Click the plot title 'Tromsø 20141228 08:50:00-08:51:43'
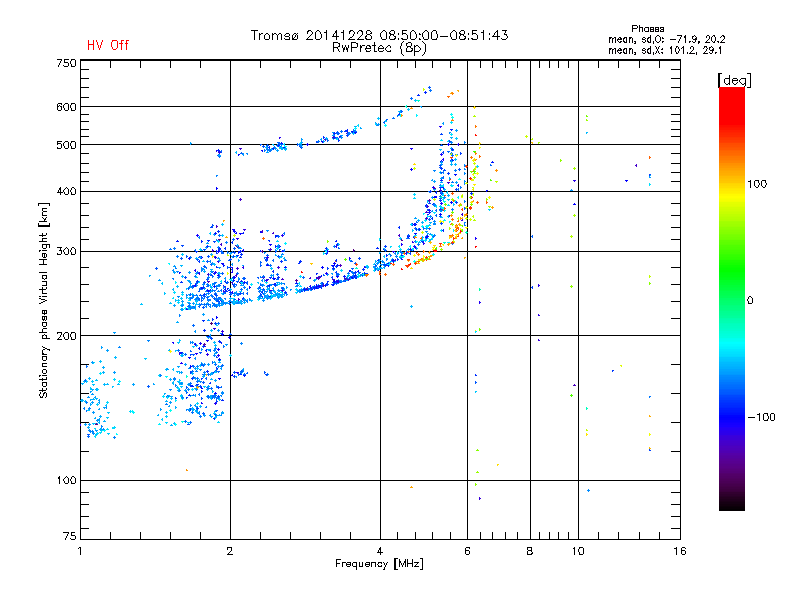This screenshot has height=600, width=800. [x=379, y=35]
